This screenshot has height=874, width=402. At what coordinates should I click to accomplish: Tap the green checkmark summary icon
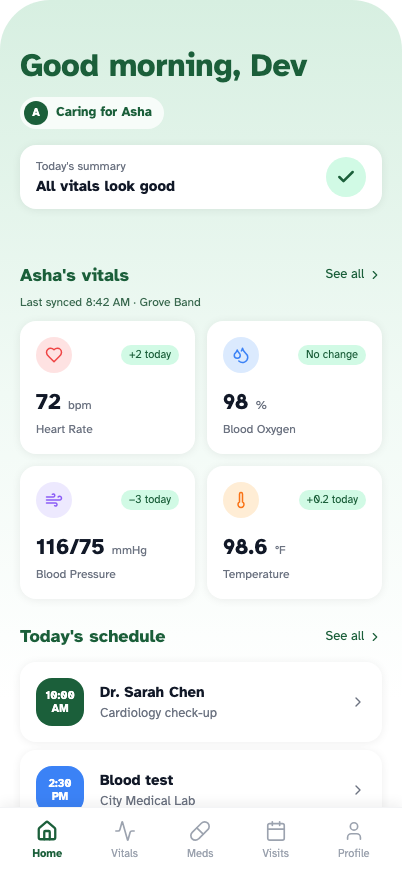pyautogui.click(x=346, y=177)
